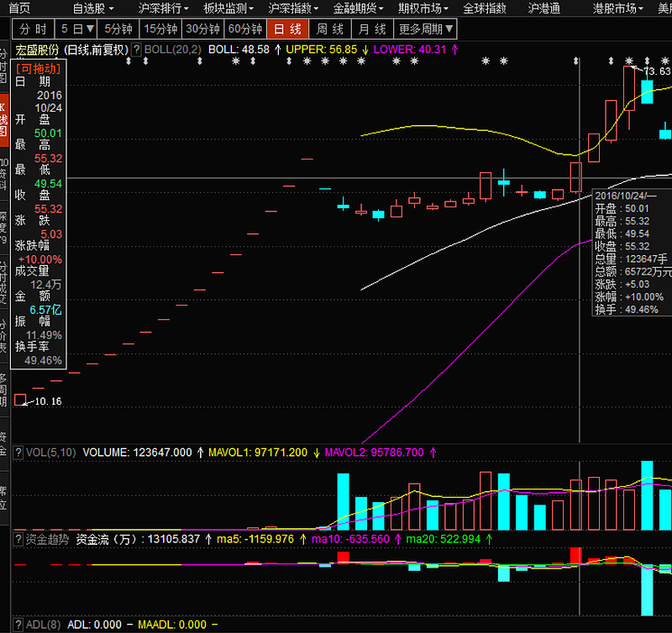This screenshot has width=672, height=633.
Task: Open help for the BOLL indicator
Action: pyautogui.click(x=138, y=50)
